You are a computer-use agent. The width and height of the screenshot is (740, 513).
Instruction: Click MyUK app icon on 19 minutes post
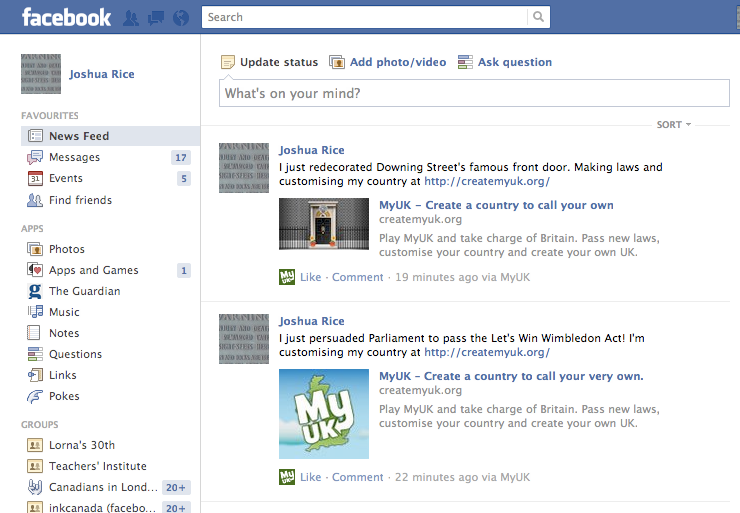click(287, 277)
